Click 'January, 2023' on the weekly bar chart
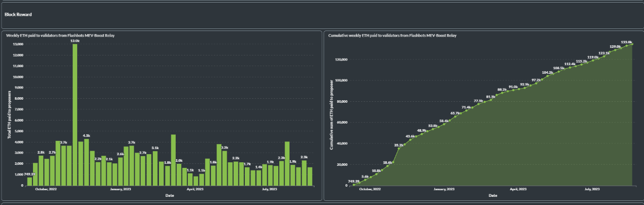The image size is (644, 205). tap(120, 189)
